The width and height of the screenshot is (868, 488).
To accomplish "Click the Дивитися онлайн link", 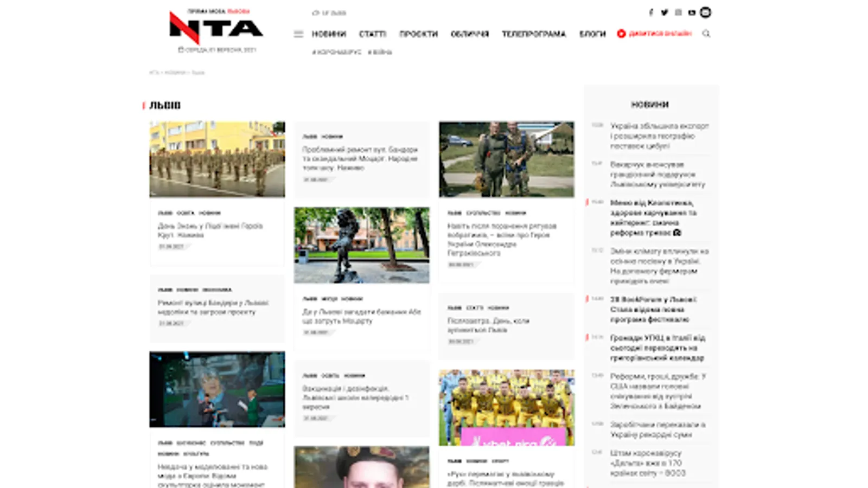I will pos(660,34).
